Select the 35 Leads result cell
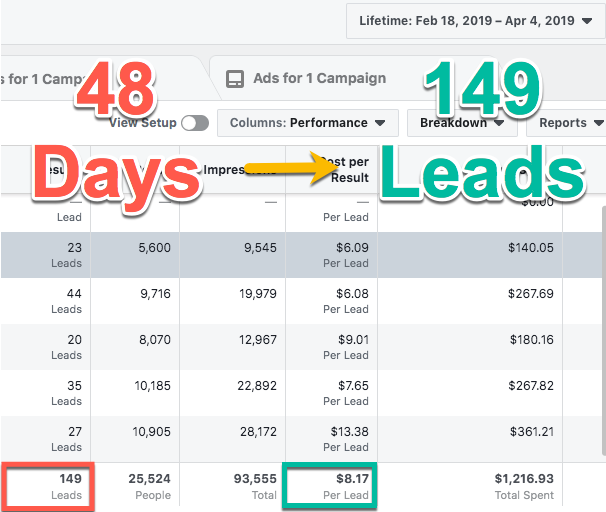The height and width of the screenshot is (512, 606). click(x=46, y=393)
